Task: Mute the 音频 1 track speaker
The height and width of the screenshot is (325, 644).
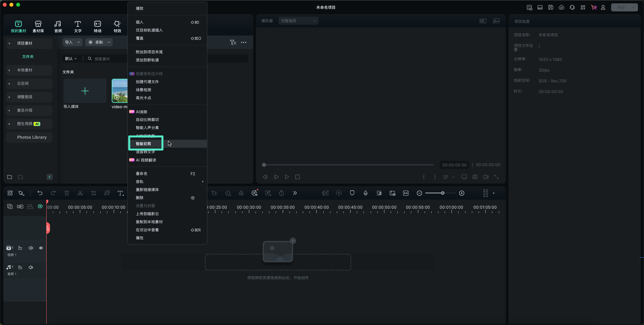Action: coord(31,267)
